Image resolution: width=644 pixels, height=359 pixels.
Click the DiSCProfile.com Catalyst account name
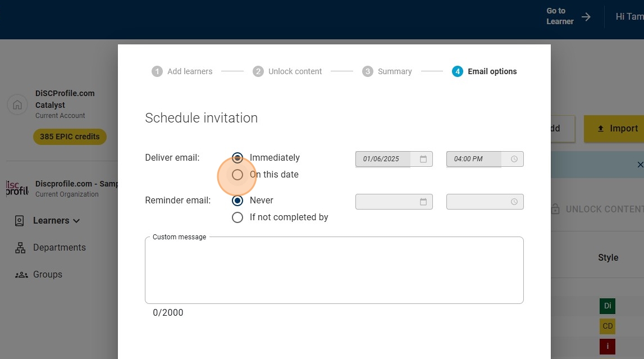65,99
